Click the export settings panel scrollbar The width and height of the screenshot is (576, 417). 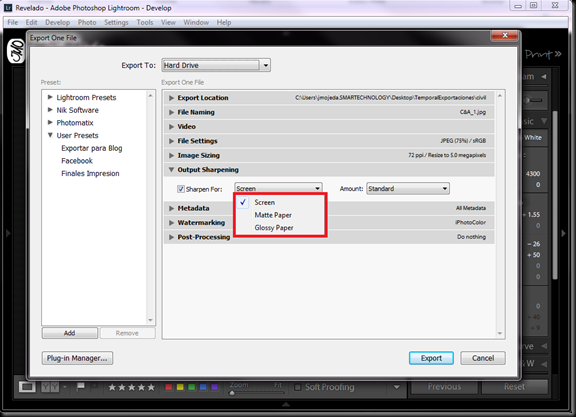500,215
